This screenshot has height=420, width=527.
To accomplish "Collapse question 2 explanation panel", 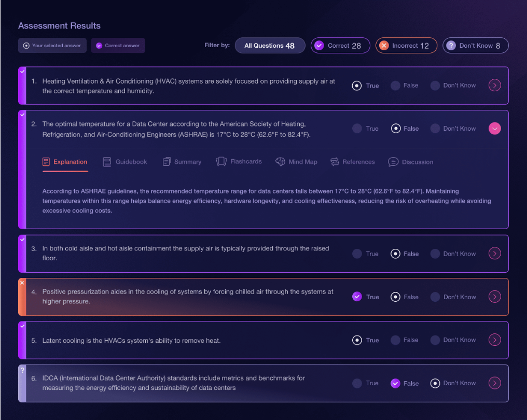I will [495, 129].
